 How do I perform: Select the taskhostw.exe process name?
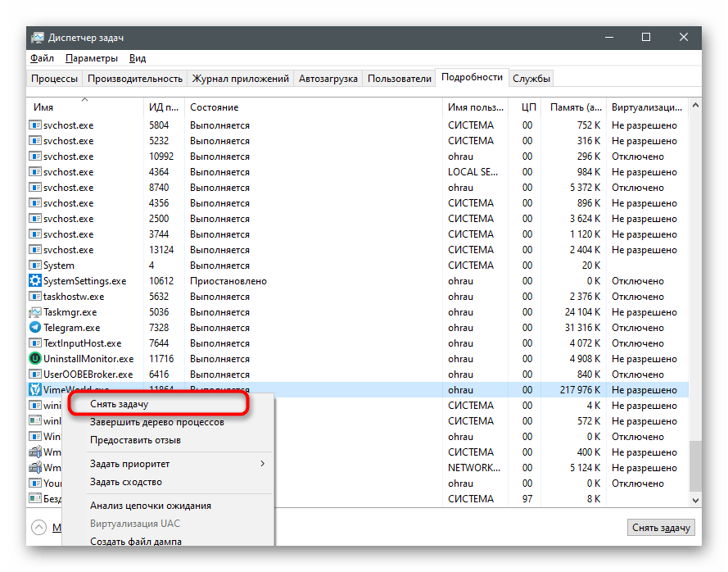[74, 297]
